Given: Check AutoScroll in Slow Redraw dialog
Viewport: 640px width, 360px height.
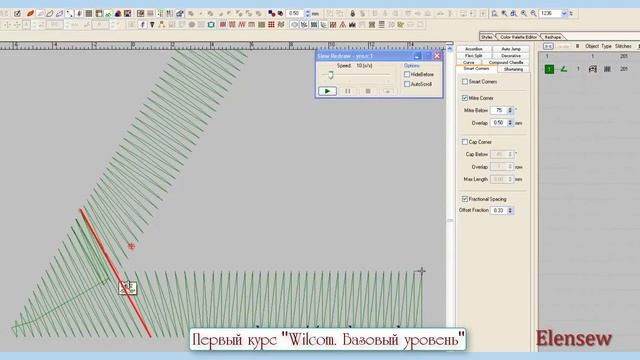Looking at the screenshot, I should [407, 84].
